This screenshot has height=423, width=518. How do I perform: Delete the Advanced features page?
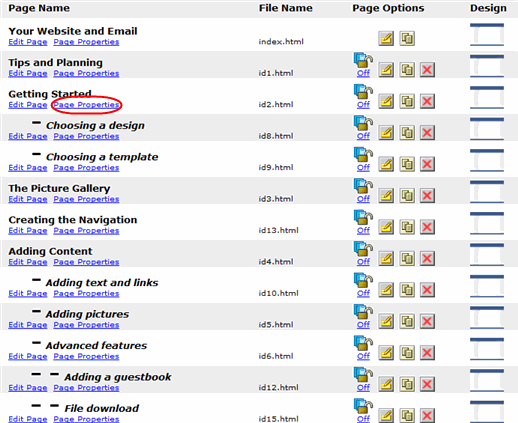[x=427, y=353]
